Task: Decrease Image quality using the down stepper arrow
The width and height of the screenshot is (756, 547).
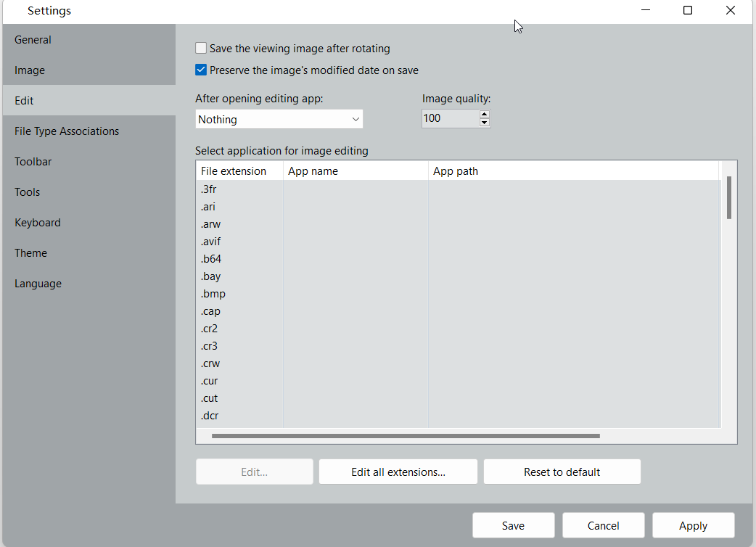Action: (x=485, y=122)
